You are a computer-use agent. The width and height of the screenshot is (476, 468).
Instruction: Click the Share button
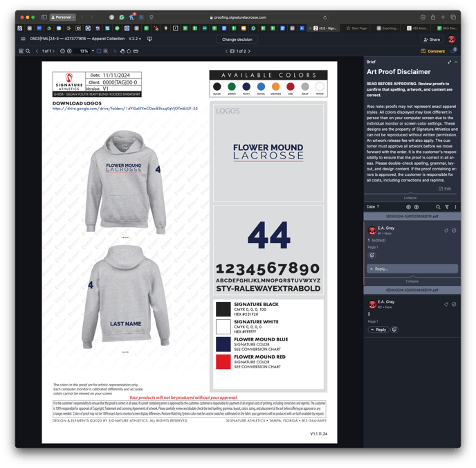(x=432, y=39)
